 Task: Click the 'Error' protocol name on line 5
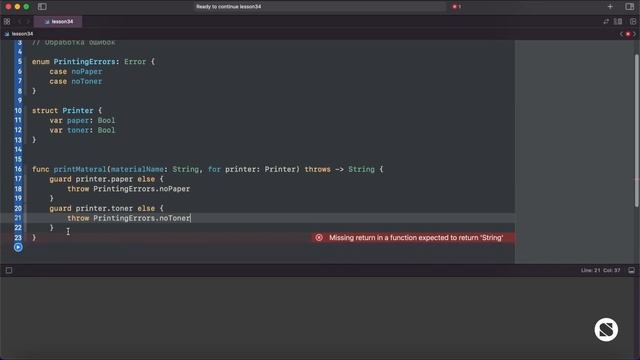[x=135, y=62]
